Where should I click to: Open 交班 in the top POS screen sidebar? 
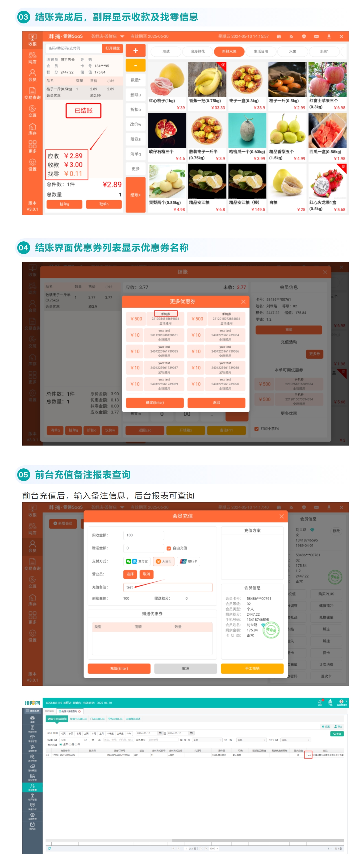(x=32, y=111)
